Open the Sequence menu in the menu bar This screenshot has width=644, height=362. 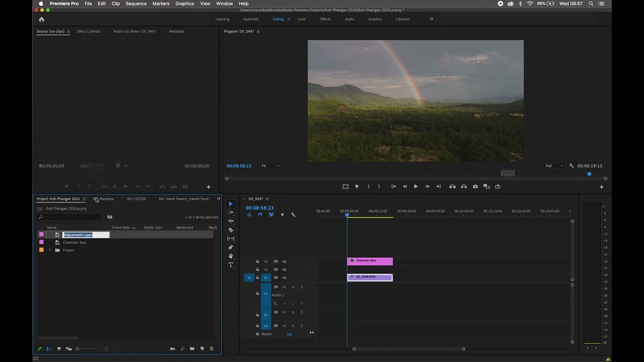[135, 4]
